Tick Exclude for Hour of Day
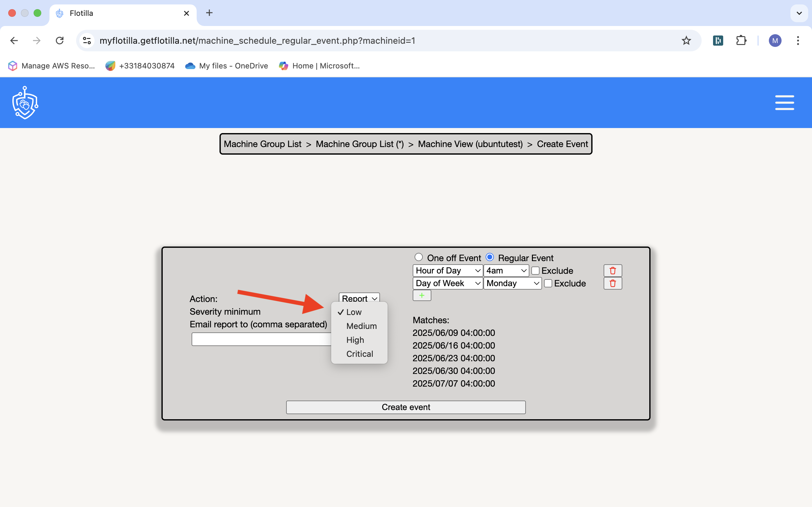Screen dimensions: 812x507 click(535, 271)
